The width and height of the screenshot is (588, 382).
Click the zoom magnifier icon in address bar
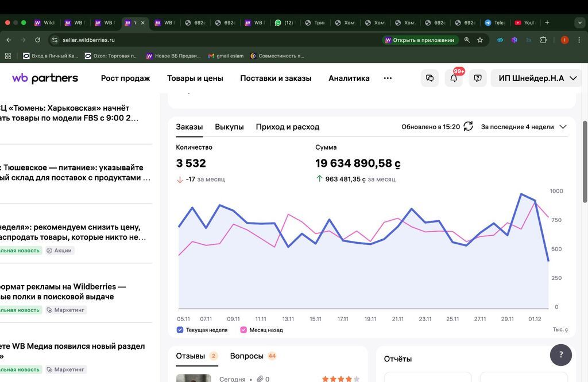(467, 40)
